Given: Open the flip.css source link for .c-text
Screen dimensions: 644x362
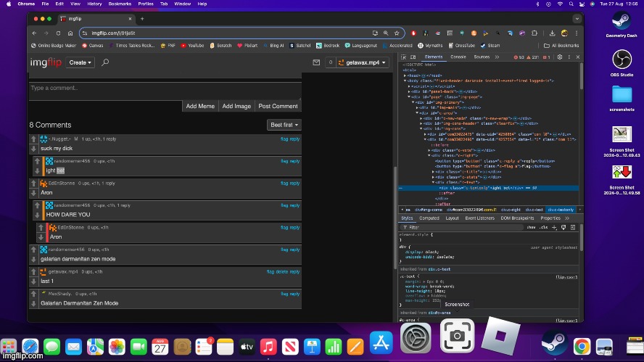Looking at the screenshot, I should coord(566,277).
